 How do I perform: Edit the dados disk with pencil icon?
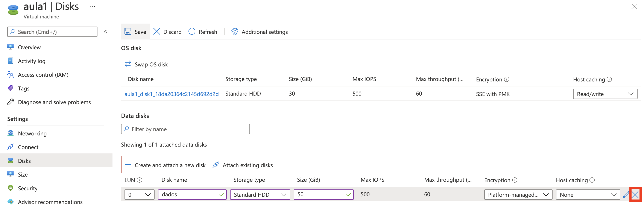coord(626,195)
